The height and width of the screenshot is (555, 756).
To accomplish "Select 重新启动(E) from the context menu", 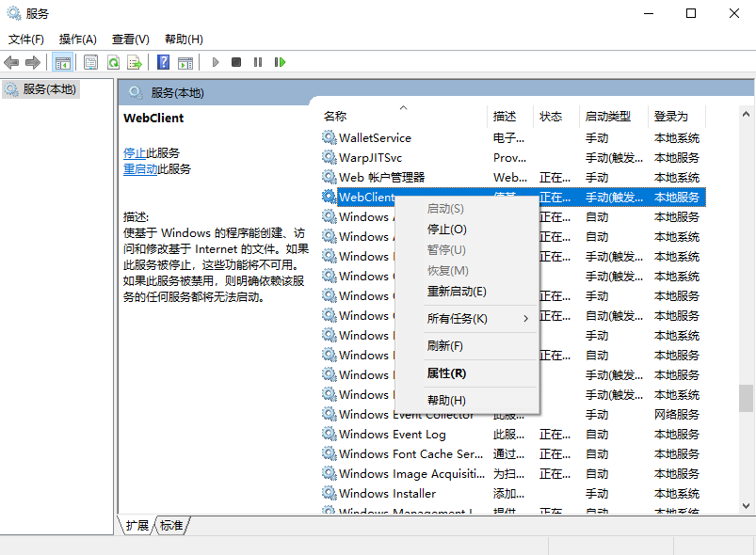I will click(457, 292).
